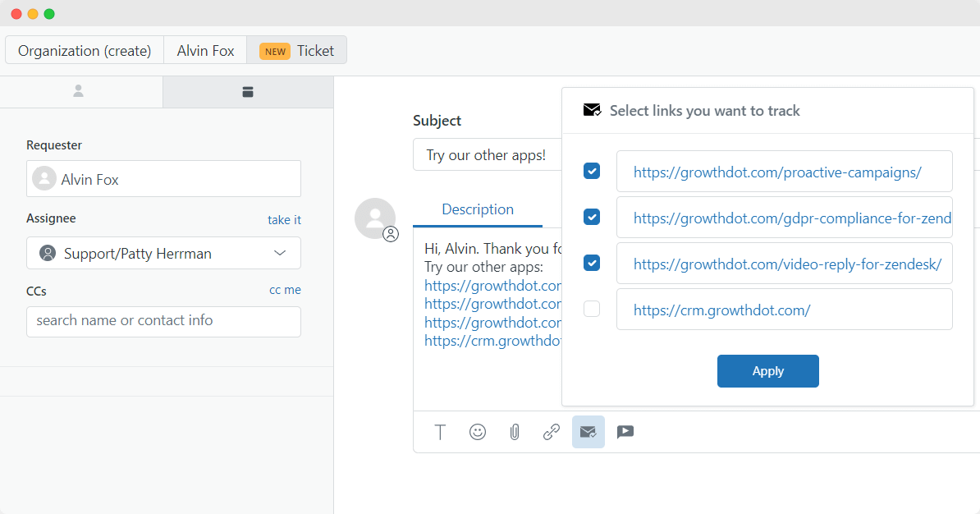Uncheck tracking for gdpr-compliance link
This screenshot has width=980, height=514.
592,217
